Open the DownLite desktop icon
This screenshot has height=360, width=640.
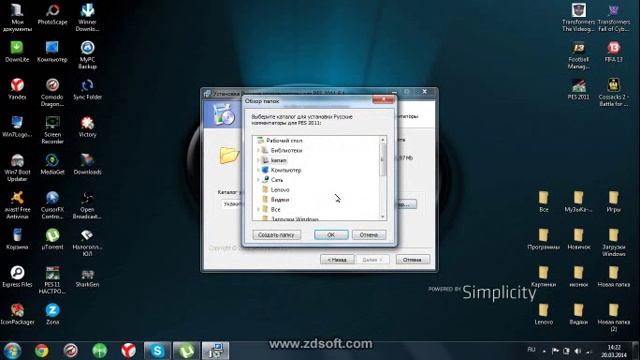point(17,51)
